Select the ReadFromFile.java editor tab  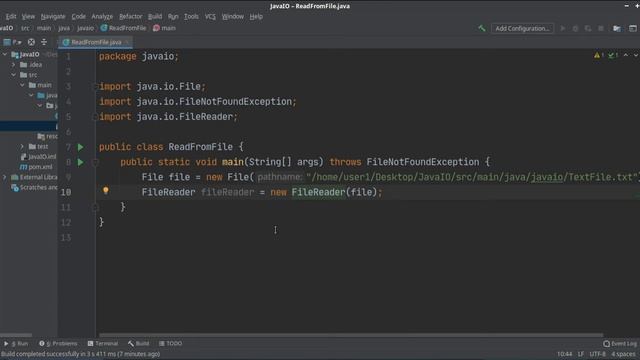[x=96, y=42]
